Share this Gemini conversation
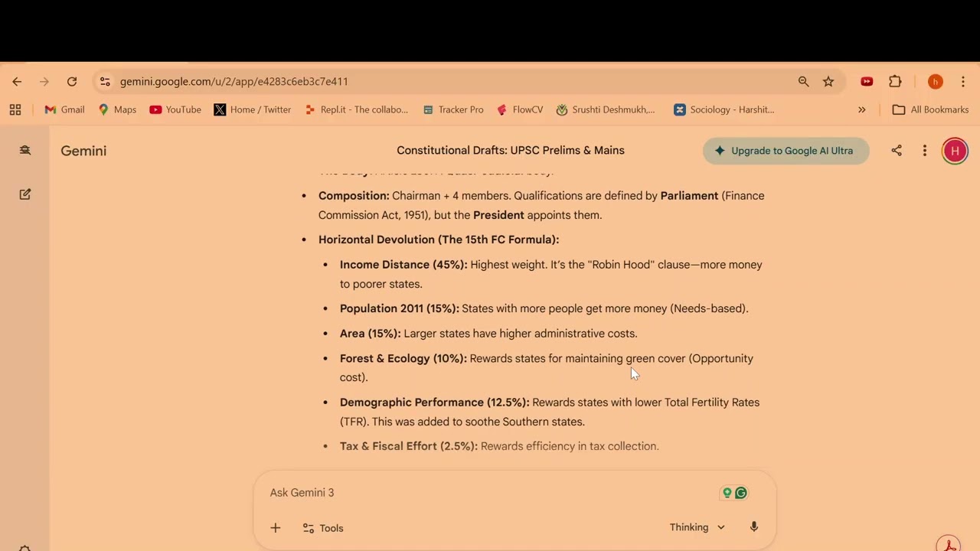 tap(897, 151)
